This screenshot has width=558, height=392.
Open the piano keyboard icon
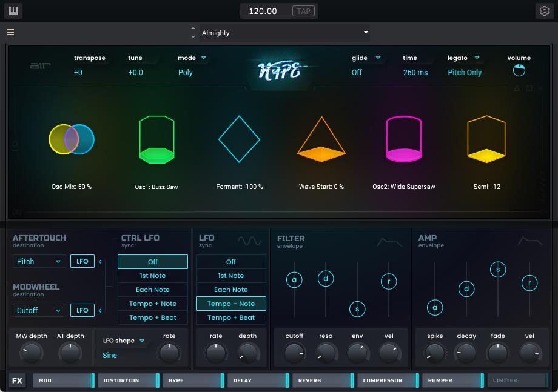(x=13, y=11)
